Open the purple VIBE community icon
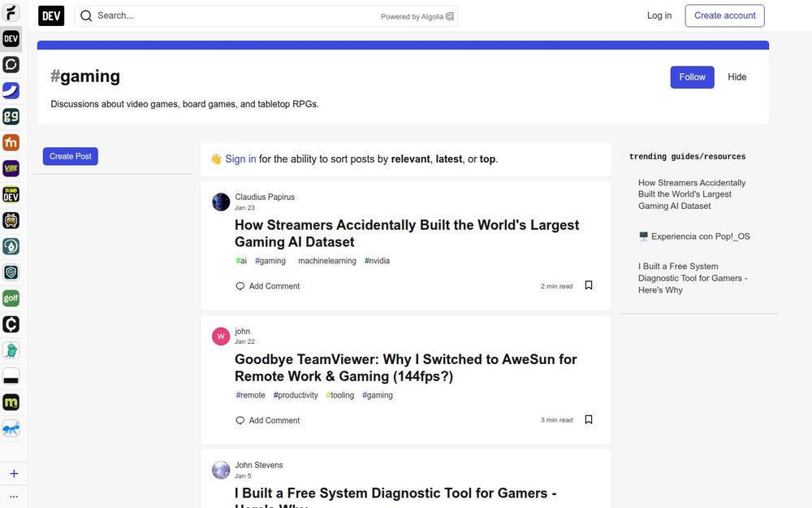Viewport: 812px width, 508px height. point(11,168)
